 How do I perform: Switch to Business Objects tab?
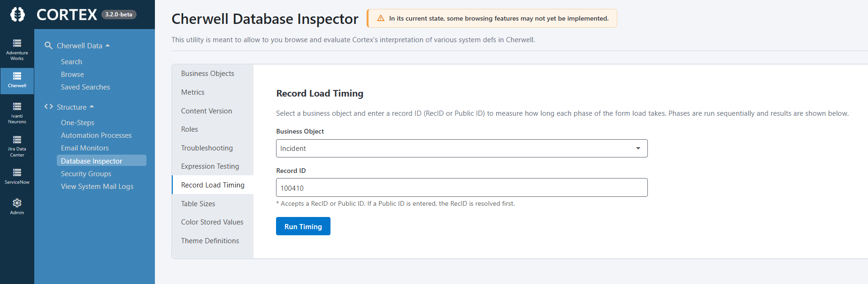pyautogui.click(x=213, y=74)
